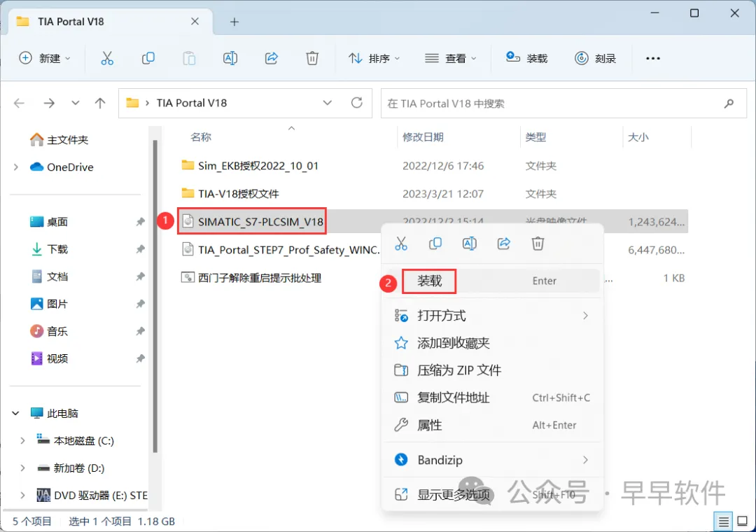Select 属性 in context menu
This screenshot has height=532, width=756.
pos(492,425)
